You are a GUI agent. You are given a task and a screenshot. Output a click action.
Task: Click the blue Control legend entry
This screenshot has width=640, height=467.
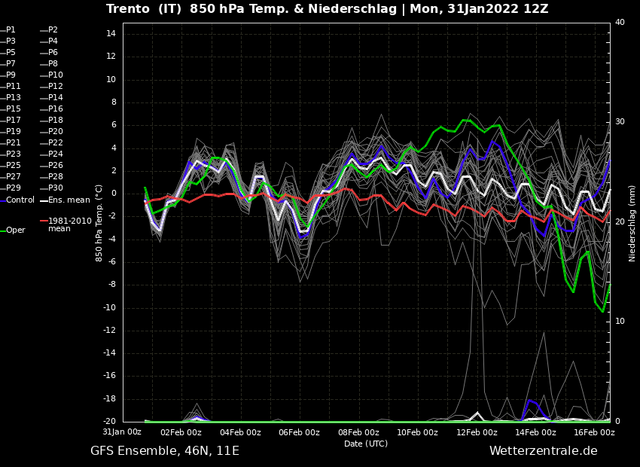(x=18, y=200)
